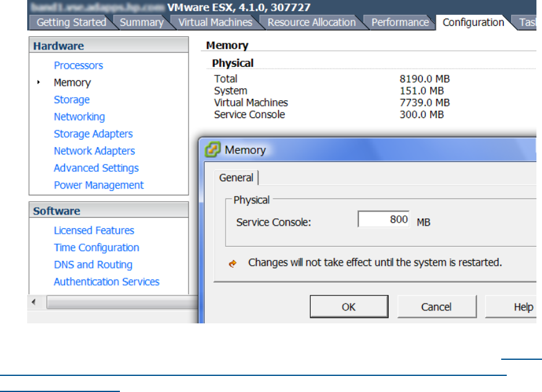This screenshot has height=392, width=542.
Task: Select the Performance tab
Action: (400, 22)
